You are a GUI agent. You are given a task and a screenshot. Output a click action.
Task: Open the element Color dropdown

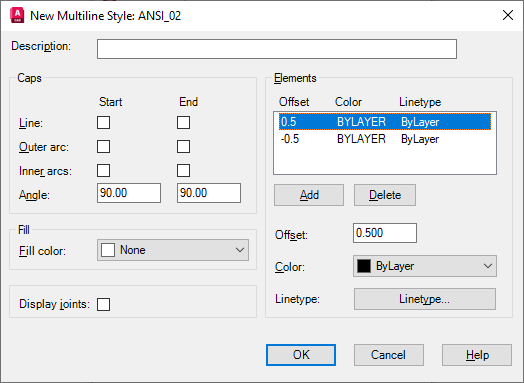click(x=425, y=266)
